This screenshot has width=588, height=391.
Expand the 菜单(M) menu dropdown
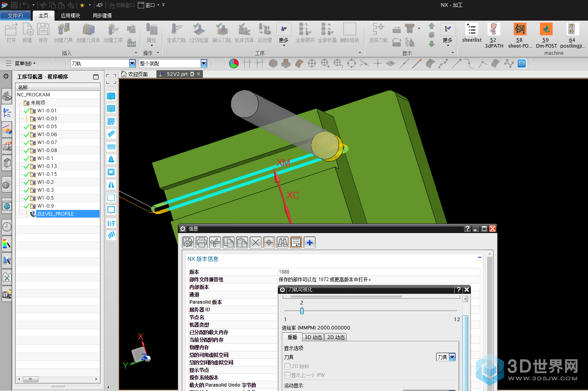pos(25,64)
